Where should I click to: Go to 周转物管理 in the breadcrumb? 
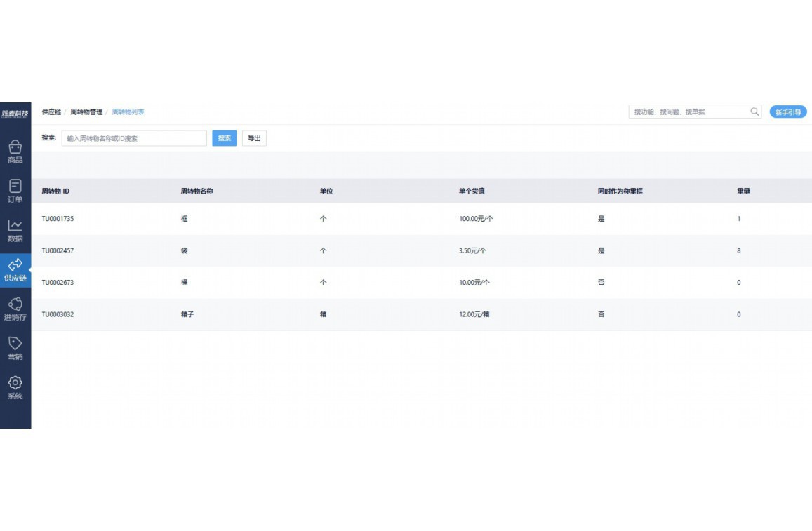pyautogui.click(x=86, y=112)
